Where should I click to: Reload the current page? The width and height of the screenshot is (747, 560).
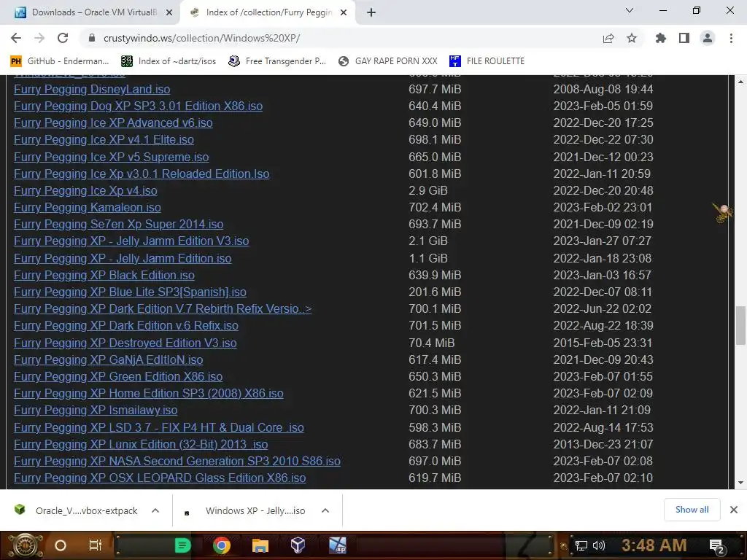(63, 38)
